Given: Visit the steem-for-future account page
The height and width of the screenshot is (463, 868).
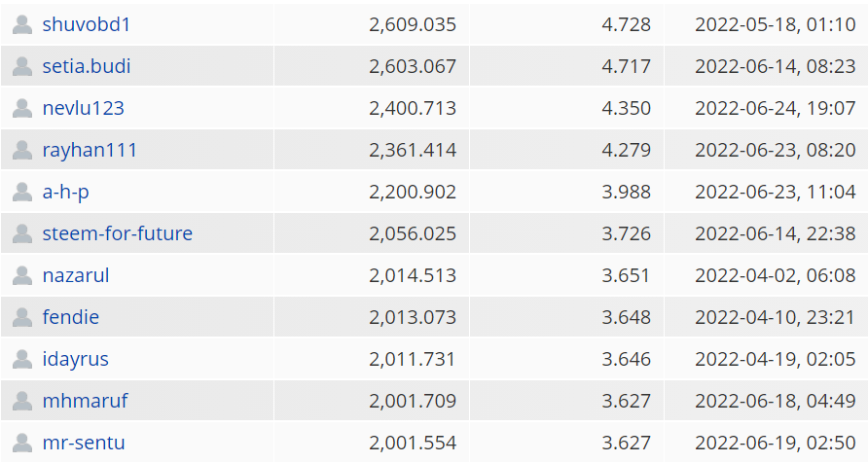Looking at the screenshot, I should click(118, 233).
